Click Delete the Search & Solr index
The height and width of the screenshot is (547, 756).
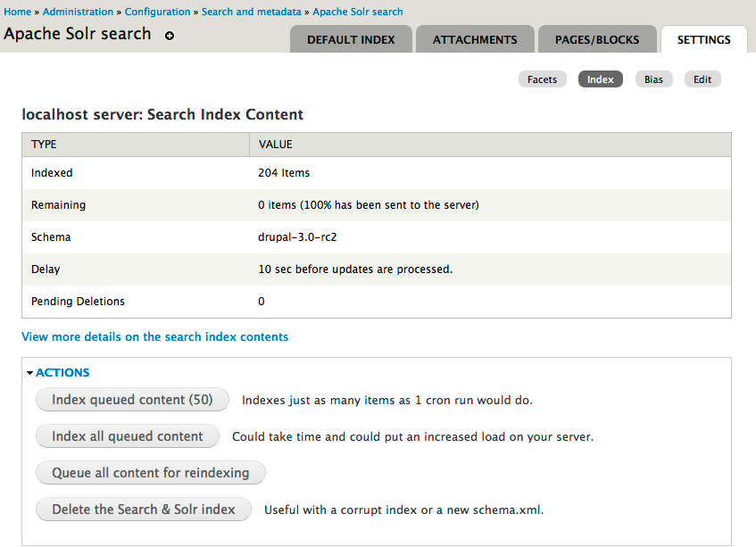point(144,510)
